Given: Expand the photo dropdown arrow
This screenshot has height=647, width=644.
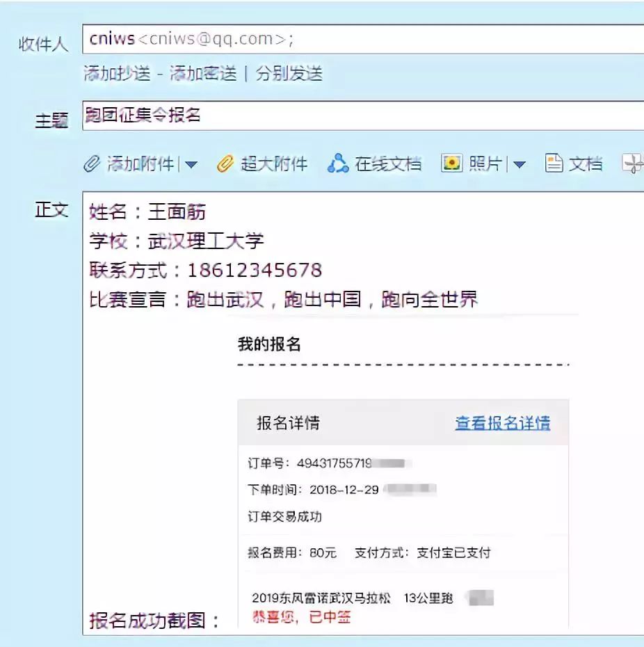Looking at the screenshot, I should click(x=519, y=165).
